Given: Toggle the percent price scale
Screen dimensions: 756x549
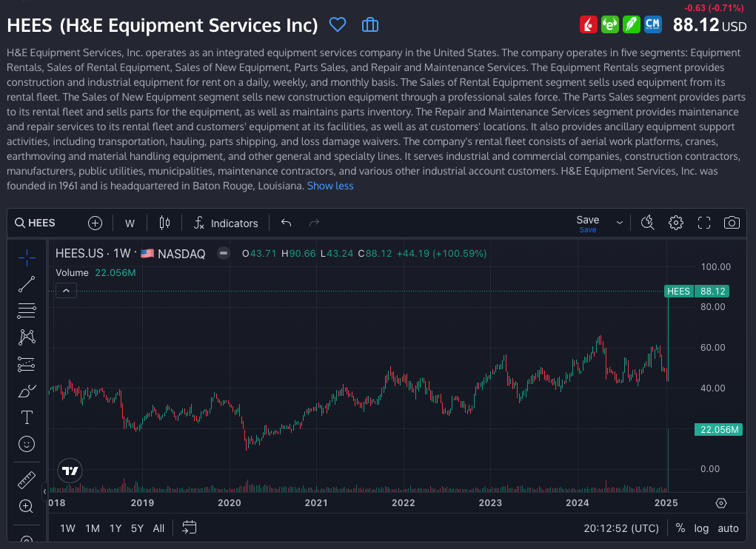Looking at the screenshot, I should 680,528.
